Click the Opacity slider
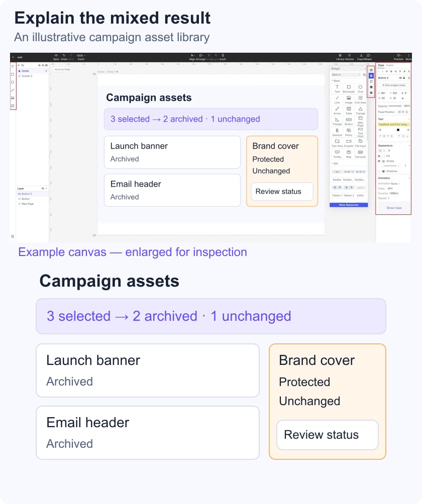This screenshot has height=504, width=422. (395, 106)
